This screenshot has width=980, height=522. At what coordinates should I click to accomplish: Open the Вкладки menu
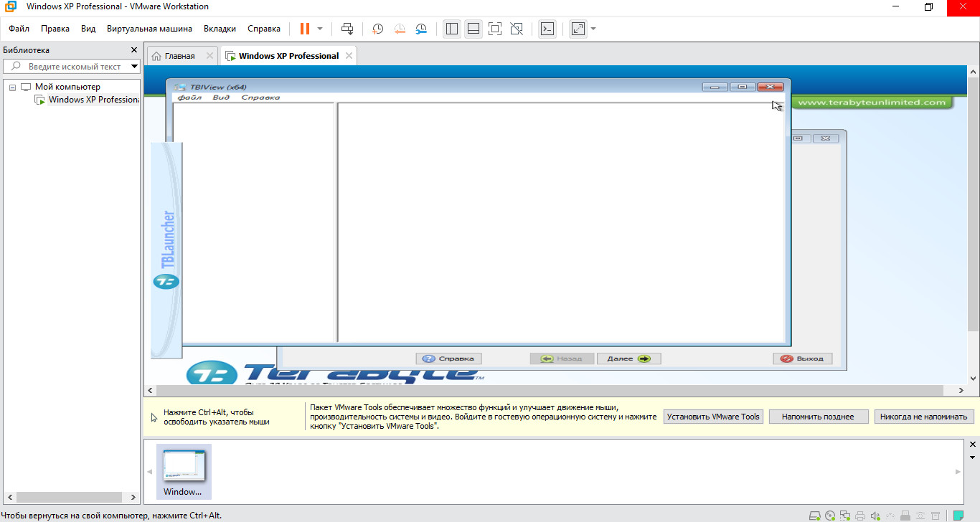pos(220,29)
